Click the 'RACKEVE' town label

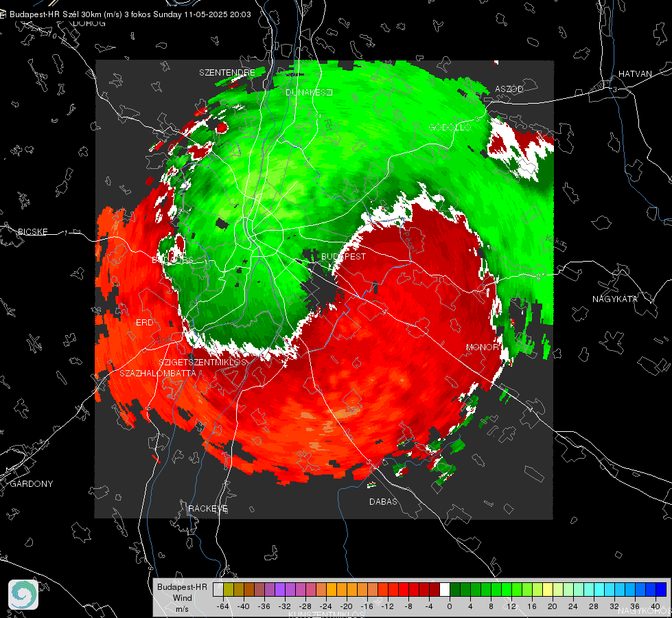pyautogui.click(x=208, y=508)
